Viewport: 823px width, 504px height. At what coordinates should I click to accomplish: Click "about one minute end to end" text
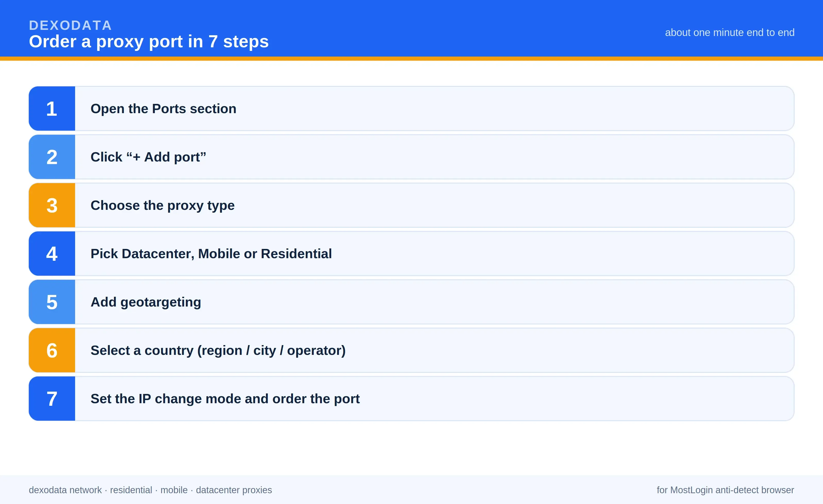pyautogui.click(x=729, y=32)
